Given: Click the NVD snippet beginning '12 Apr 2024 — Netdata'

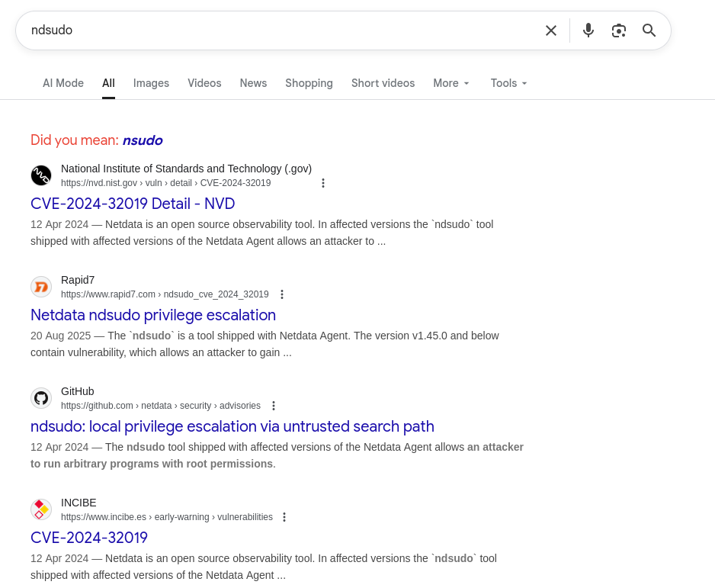Looking at the screenshot, I should 261,233.
